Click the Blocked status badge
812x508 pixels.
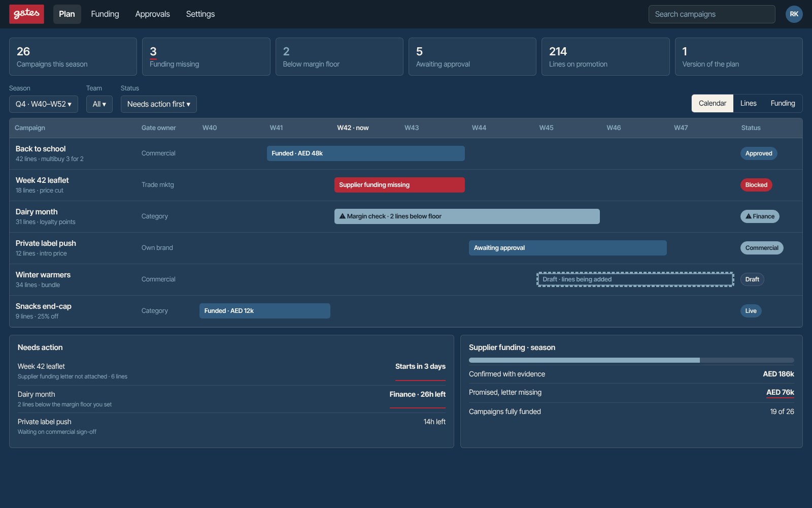tap(756, 185)
